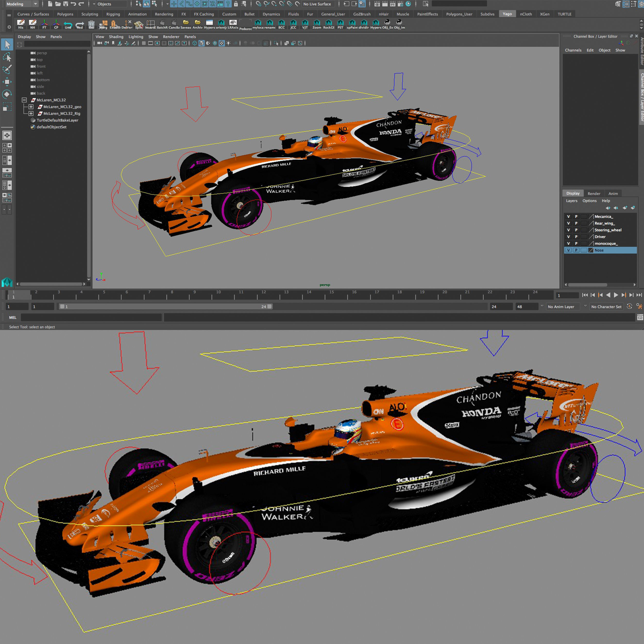Collapse the McLaren_MCL32 outliner node
The width and height of the screenshot is (644, 644).
click(x=24, y=100)
